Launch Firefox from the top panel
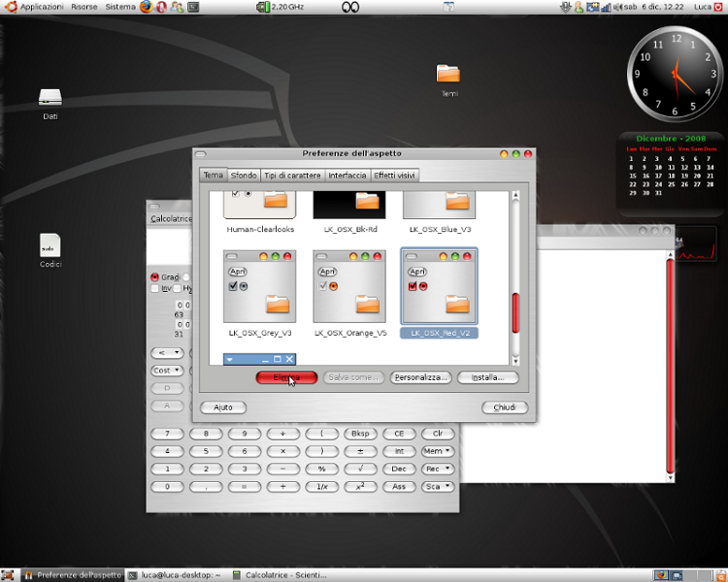This screenshot has height=582, width=728. [146, 7]
